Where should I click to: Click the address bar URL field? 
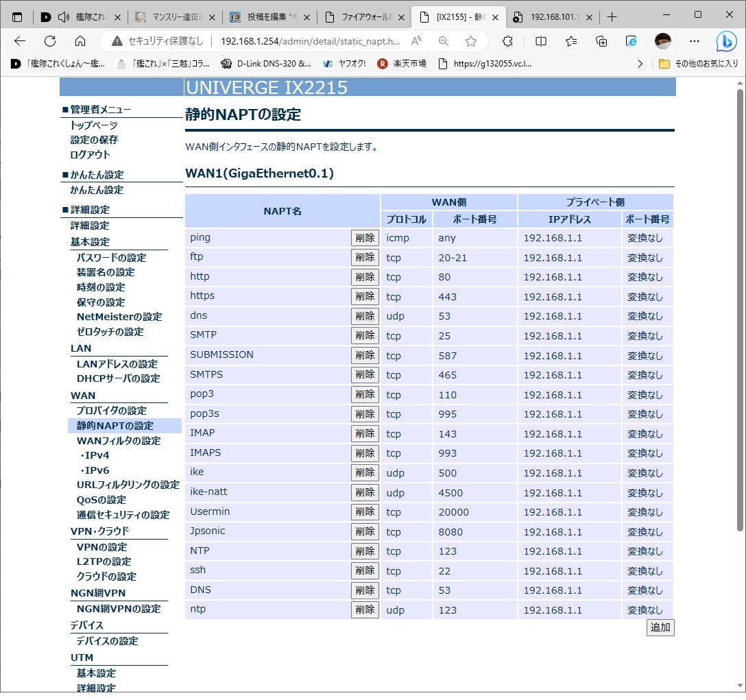tap(310, 41)
